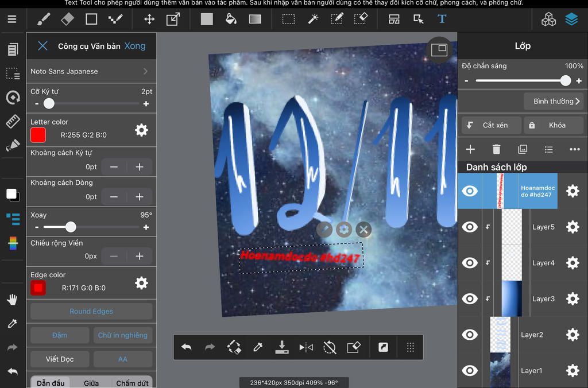The width and height of the screenshot is (588, 388).
Task: Open the hamburger main menu
Action: click(x=12, y=19)
